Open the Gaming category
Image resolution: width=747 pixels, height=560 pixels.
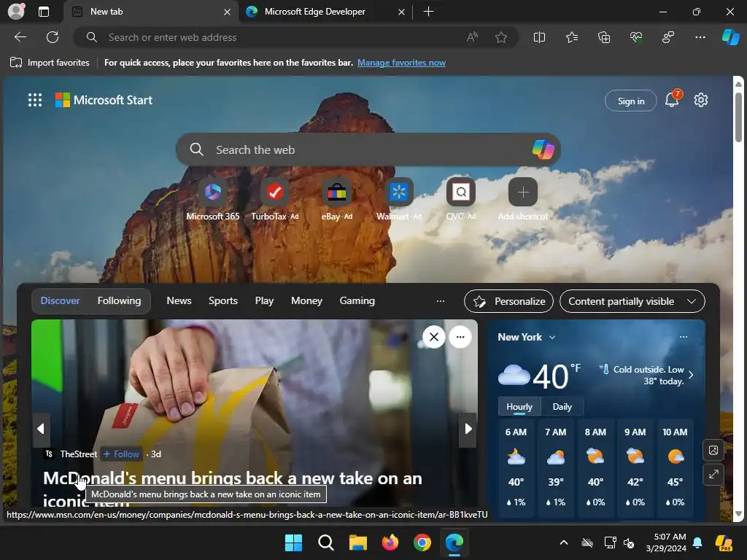coord(357,301)
